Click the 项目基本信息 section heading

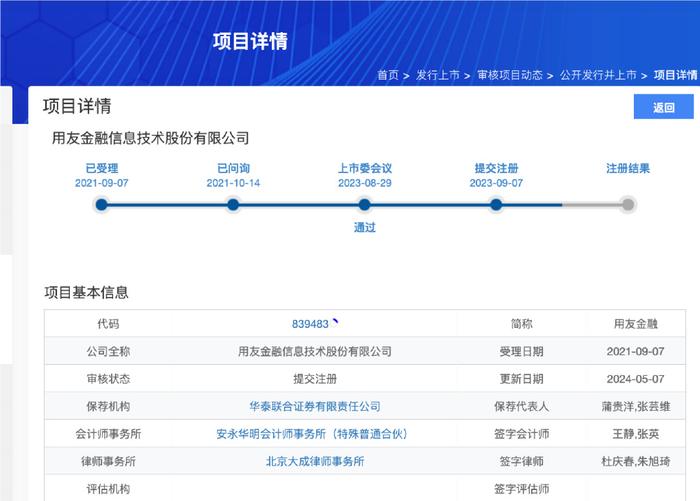(x=86, y=292)
